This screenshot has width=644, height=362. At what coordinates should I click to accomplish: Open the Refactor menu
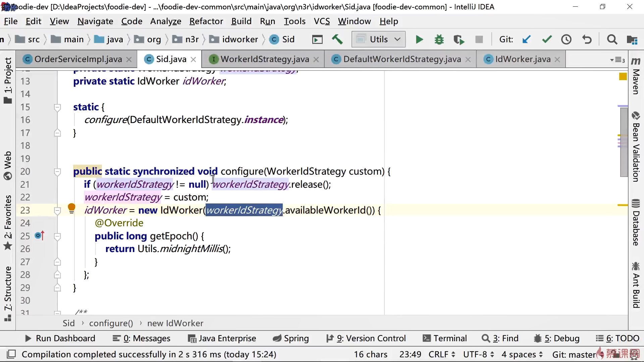pos(206,21)
